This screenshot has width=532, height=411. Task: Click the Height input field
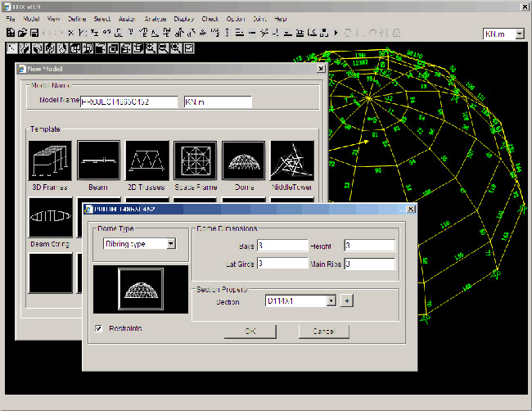coord(369,246)
